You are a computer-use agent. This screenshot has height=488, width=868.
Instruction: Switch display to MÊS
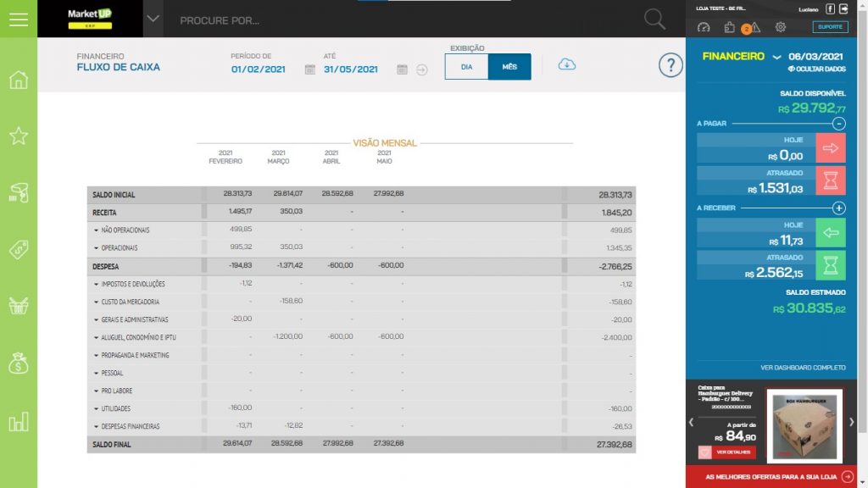pyautogui.click(x=509, y=66)
